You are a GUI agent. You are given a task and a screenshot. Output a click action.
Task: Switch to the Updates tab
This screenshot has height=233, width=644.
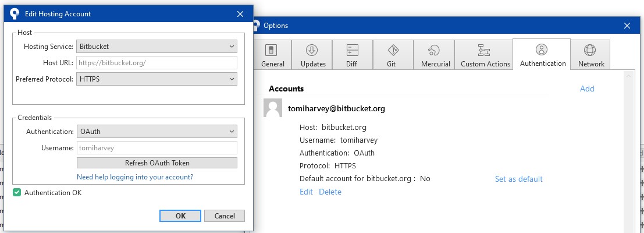tap(312, 55)
